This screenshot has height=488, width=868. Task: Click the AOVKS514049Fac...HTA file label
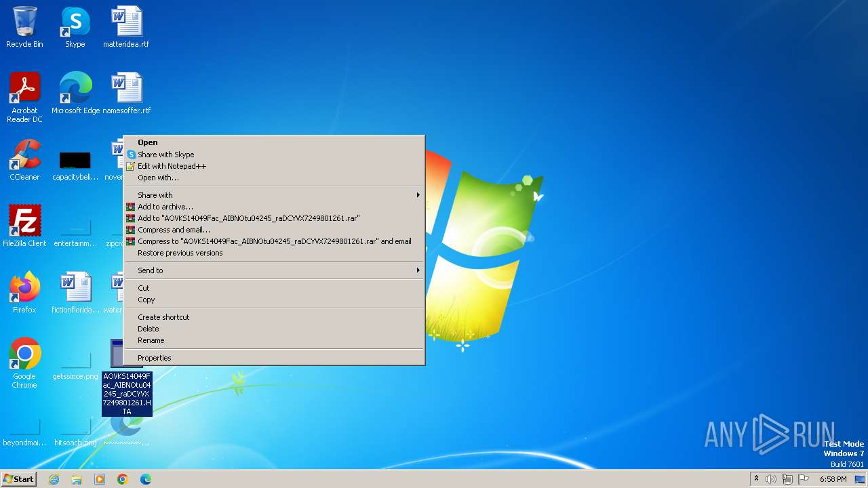coord(127,394)
